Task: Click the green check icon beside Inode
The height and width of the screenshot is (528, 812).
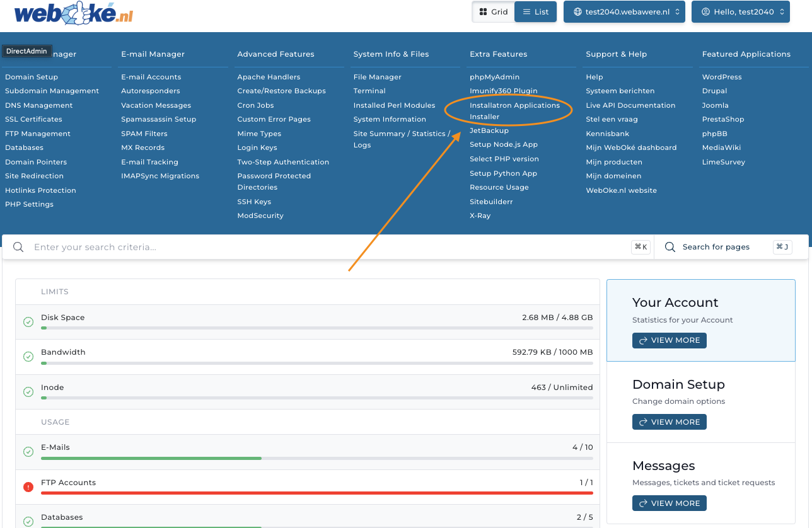Action: 28,392
